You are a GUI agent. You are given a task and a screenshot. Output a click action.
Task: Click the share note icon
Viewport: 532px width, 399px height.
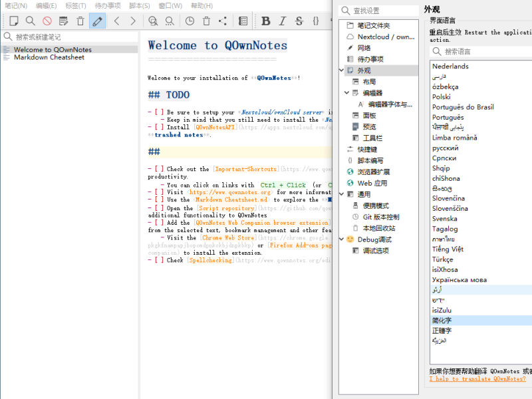[223, 21]
